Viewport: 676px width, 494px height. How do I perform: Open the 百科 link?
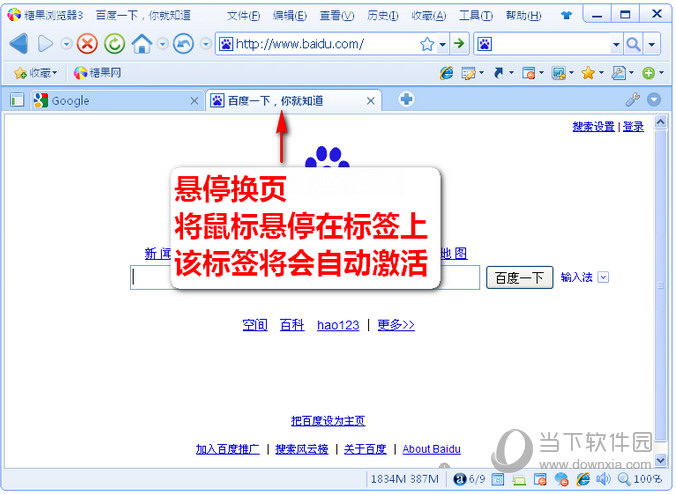pyautogui.click(x=292, y=325)
